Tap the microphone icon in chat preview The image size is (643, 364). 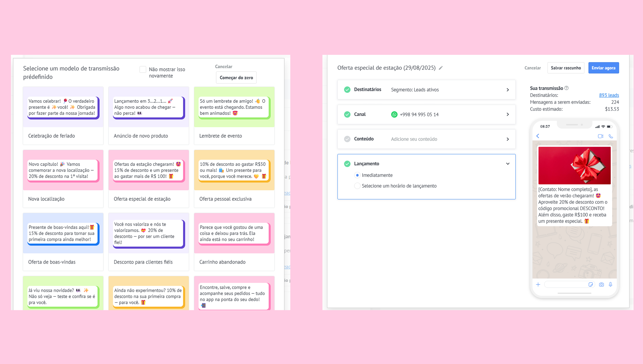(x=611, y=285)
